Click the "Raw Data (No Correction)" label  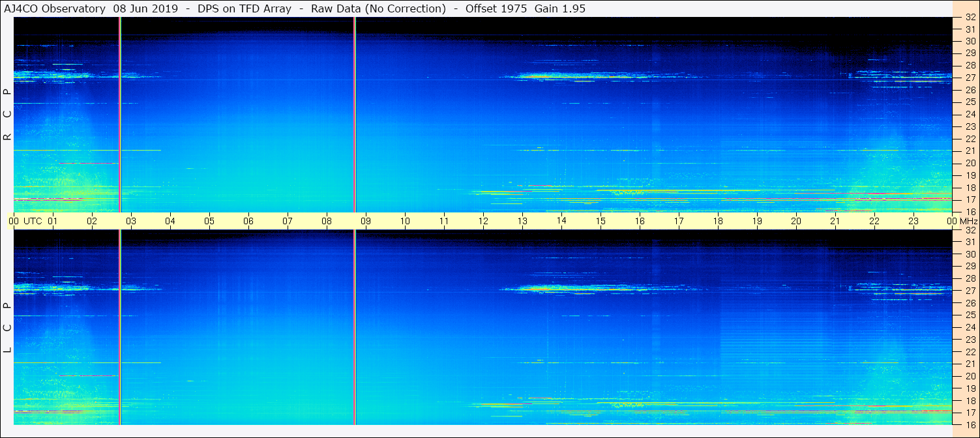pyautogui.click(x=378, y=8)
